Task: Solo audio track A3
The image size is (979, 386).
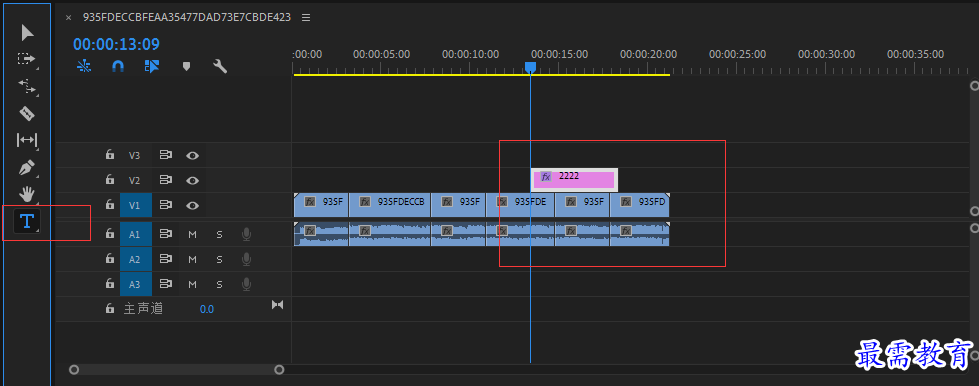Action: (219, 284)
